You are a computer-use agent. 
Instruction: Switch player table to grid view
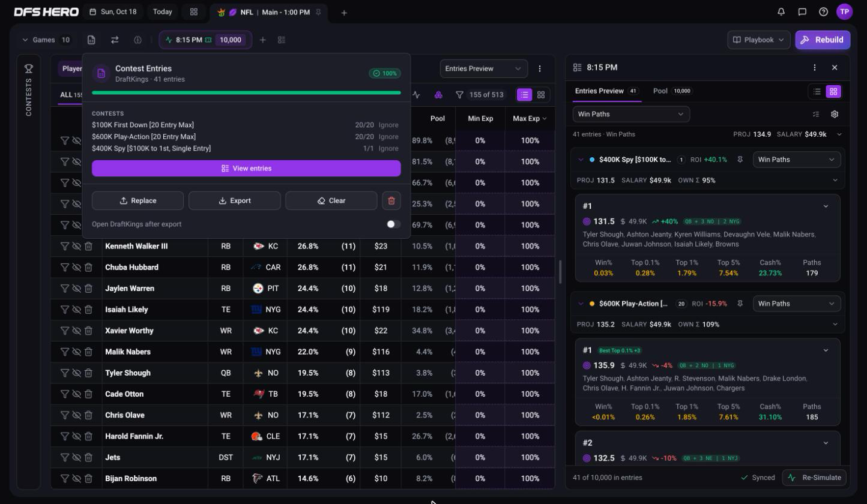pyautogui.click(x=541, y=95)
